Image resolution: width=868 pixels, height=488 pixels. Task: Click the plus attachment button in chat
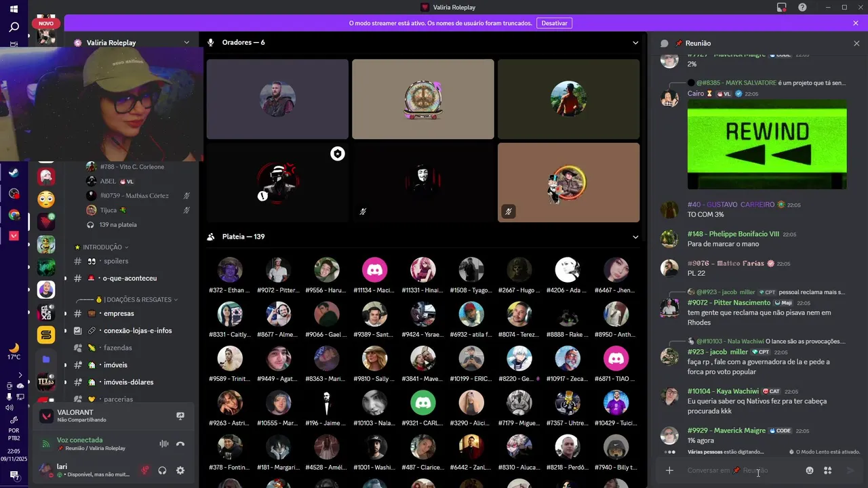click(x=669, y=470)
